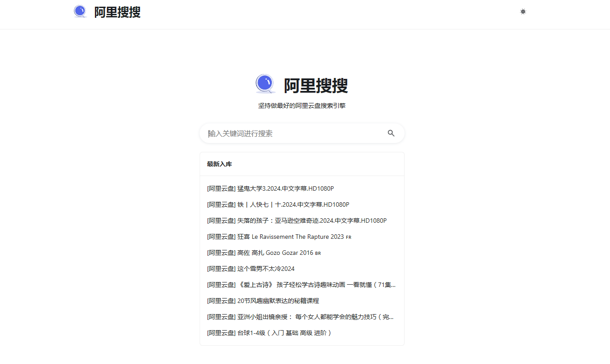The image size is (610, 364).
Task: Toggle the light/dark theme sun icon
Action: click(x=523, y=12)
